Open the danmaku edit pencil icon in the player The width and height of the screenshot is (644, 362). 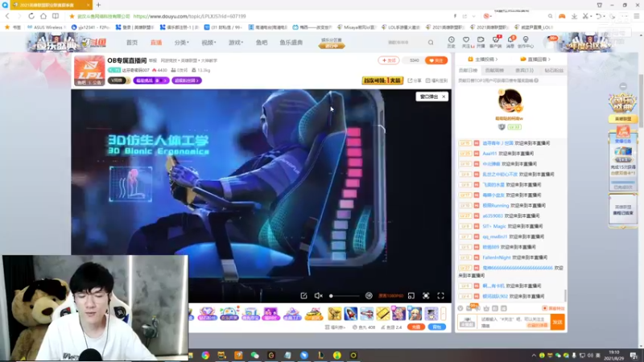coord(303,295)
